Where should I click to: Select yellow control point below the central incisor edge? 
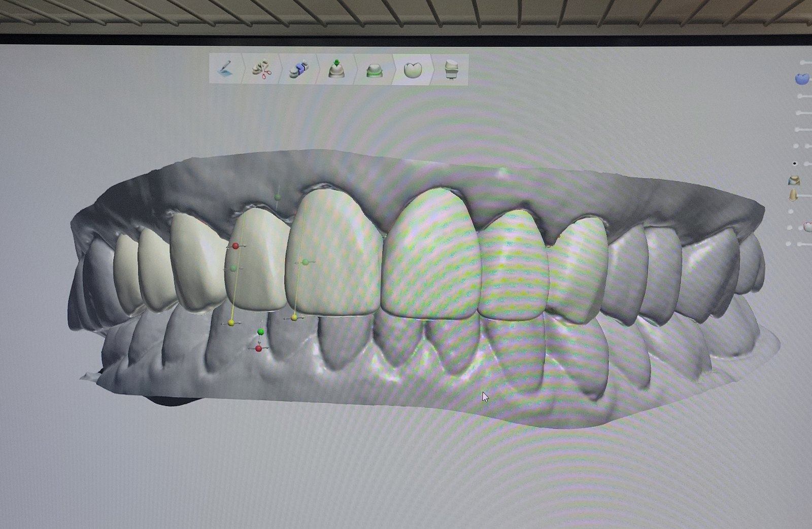(294, 318)
